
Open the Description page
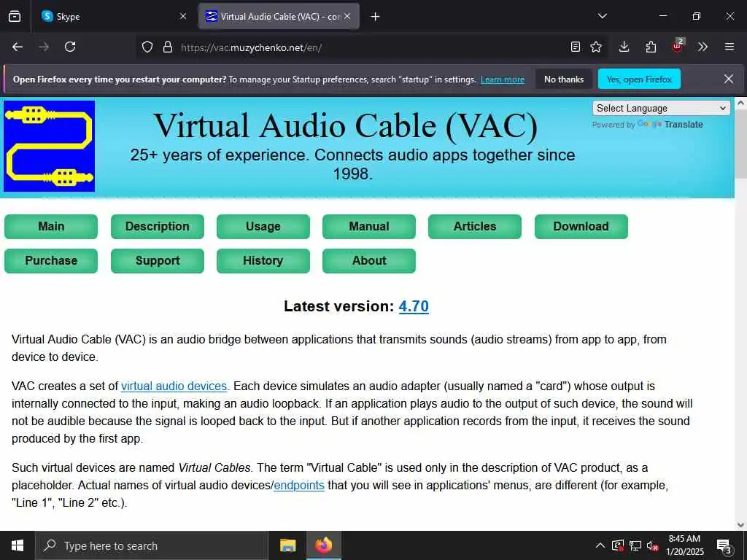(x=158, y=227)
